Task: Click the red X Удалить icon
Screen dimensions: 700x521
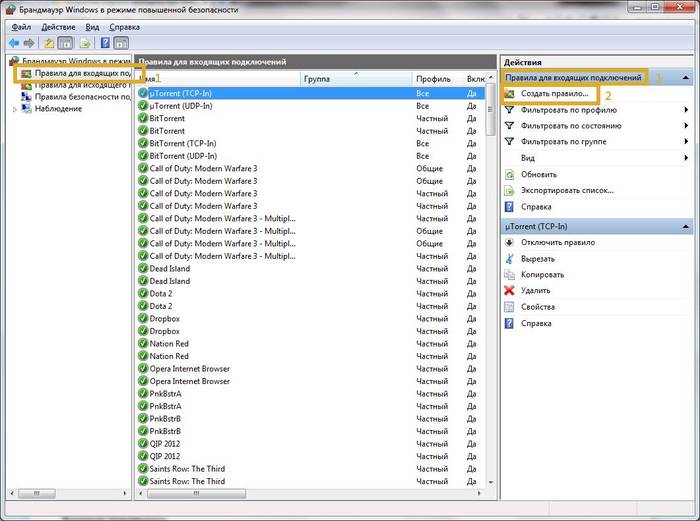Action: click(511, 290)
